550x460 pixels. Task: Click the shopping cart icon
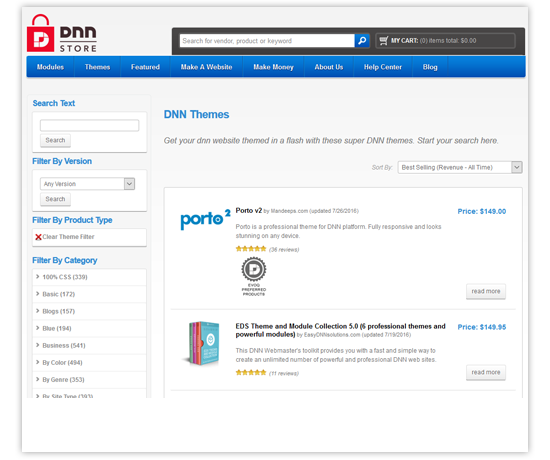click(x=384, y=41)
